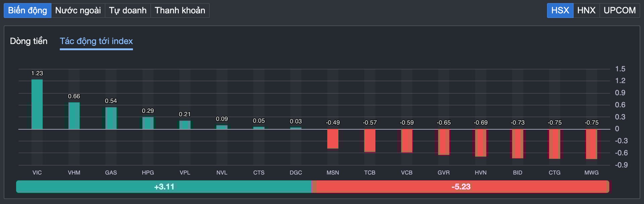Viewport: 644px width, 204px height.
Task: Click the 0.29 value above HPG
Action: tap(148, 111)
